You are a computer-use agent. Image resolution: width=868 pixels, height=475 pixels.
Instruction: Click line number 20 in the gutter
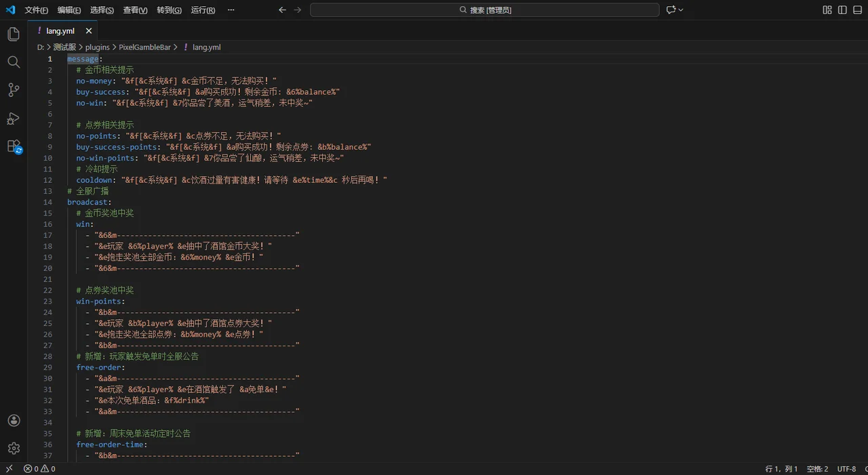(x=47, y=268)
